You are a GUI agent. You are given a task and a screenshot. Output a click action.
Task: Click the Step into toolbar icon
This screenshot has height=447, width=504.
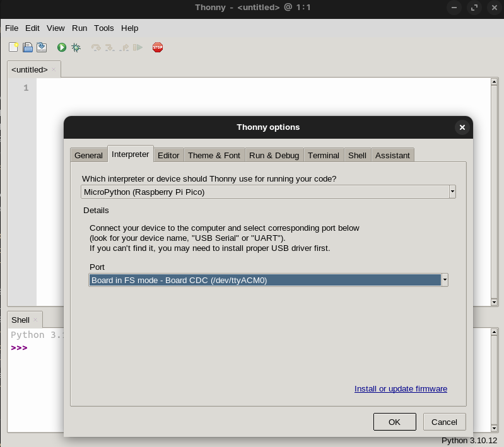[110, 47]
